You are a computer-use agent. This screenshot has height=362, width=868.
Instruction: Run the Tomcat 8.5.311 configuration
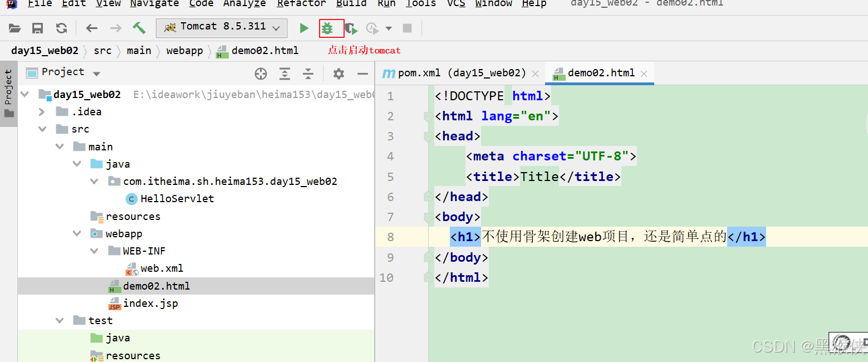[303, 28]
